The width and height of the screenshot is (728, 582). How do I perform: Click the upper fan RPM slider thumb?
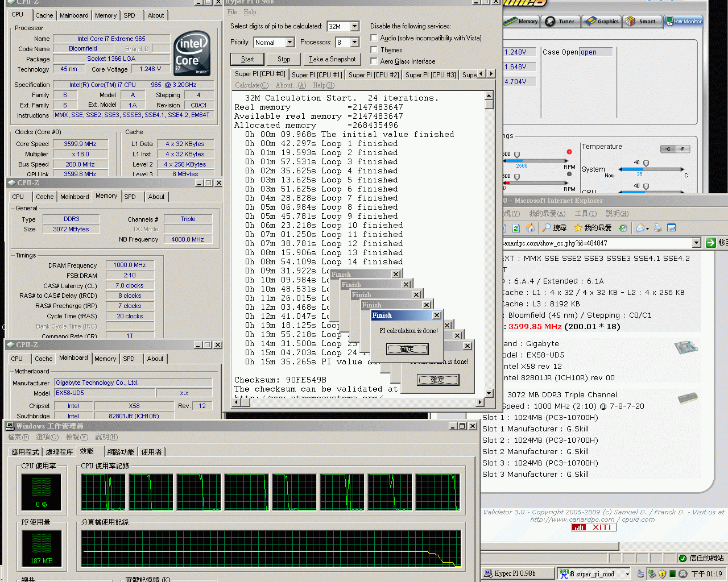point(517,155)
